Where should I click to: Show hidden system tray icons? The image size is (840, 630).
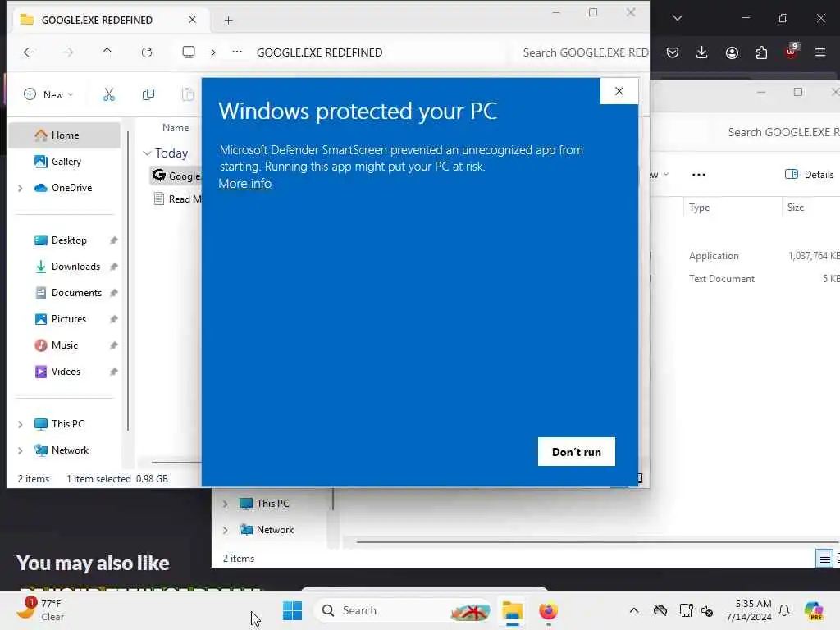(x=634, y=610)
